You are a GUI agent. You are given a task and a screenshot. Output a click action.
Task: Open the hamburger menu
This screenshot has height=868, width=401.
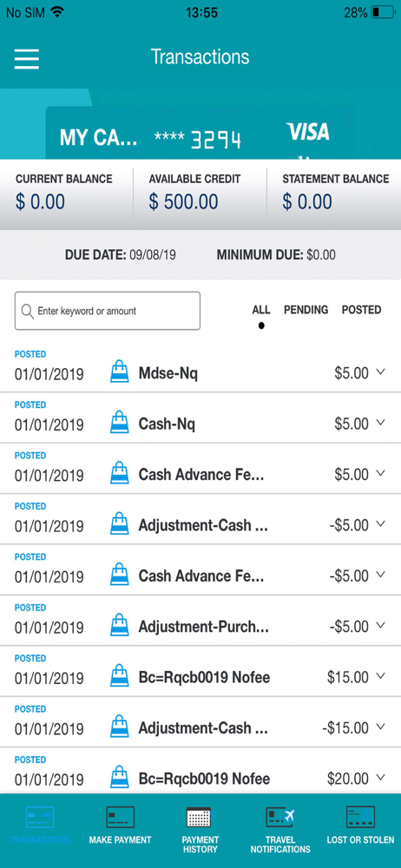[x=27, y=59]
